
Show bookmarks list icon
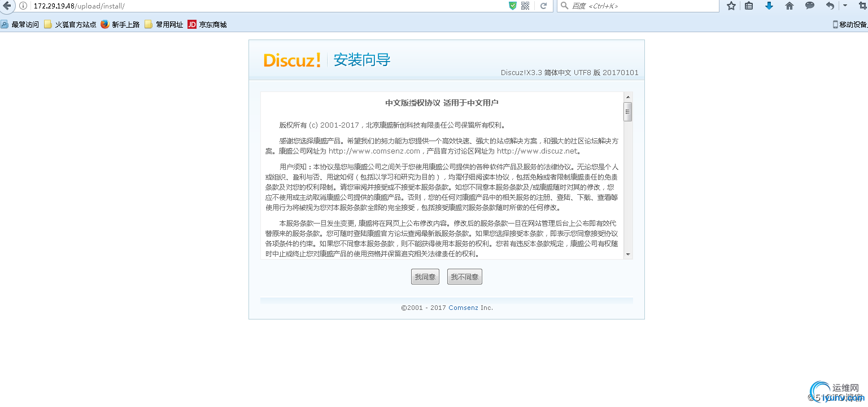click(x=749, y=6)
